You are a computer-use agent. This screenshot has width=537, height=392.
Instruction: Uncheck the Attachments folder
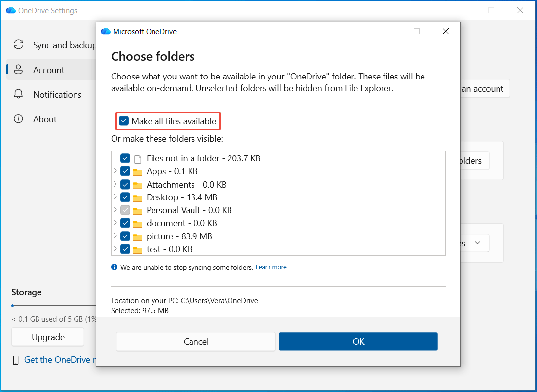125,184
